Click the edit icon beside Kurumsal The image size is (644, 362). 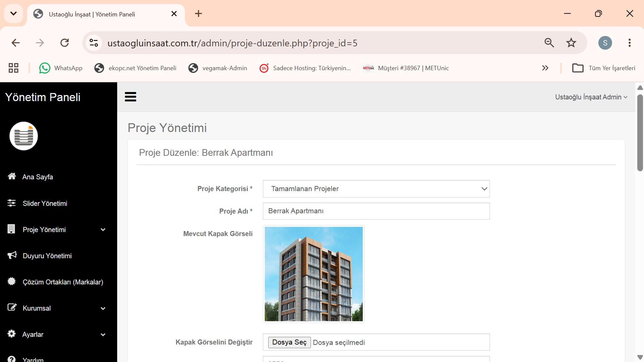(12, 308)
